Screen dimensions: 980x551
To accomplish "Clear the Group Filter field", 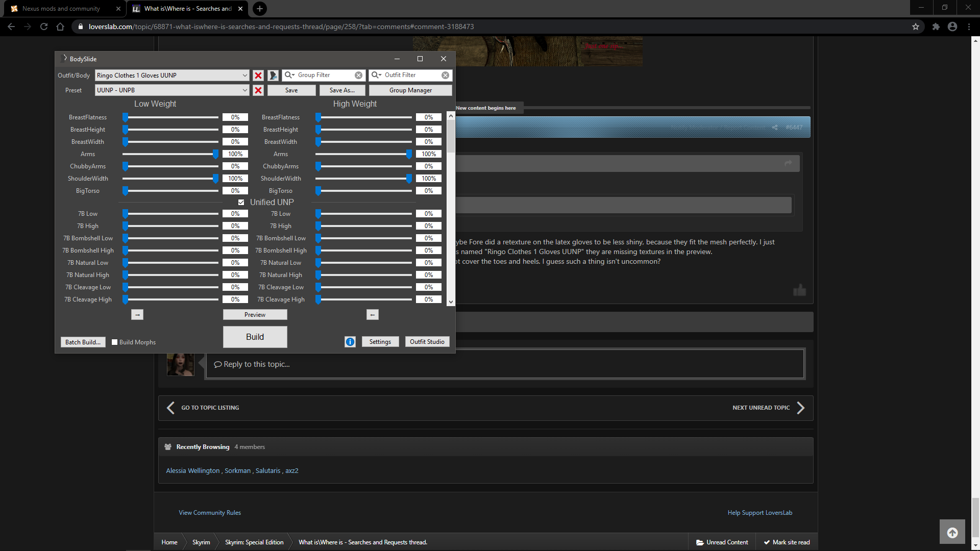I will [359, 76].
